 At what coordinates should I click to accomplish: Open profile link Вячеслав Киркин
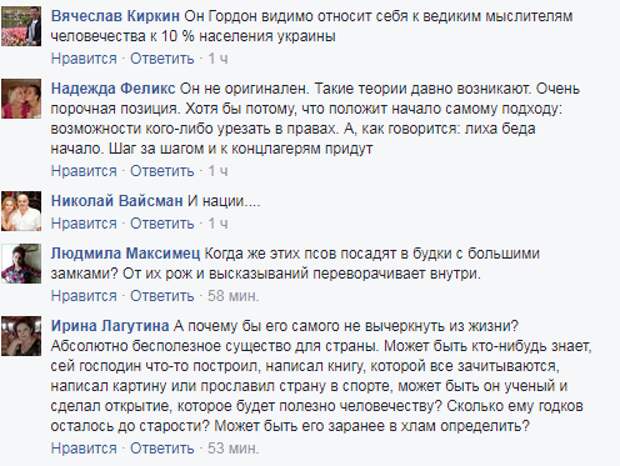click(115, 16)
